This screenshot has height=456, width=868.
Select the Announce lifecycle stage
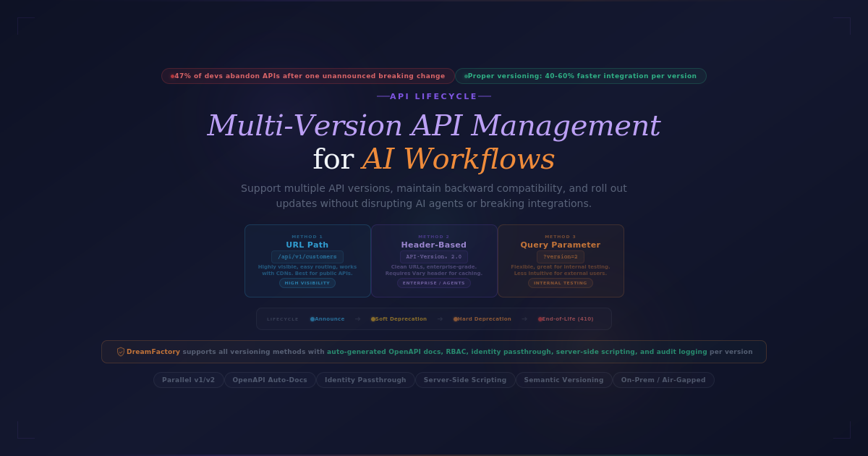click(328, 319)
